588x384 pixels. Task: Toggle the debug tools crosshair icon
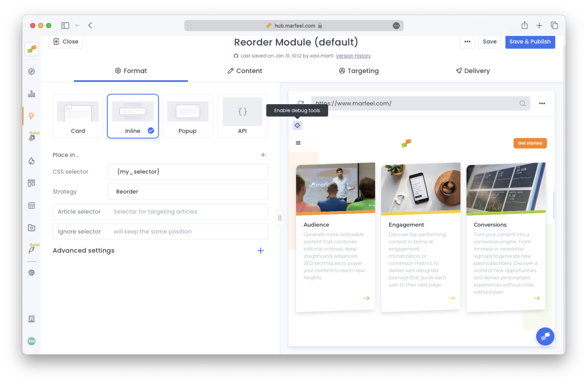tap(297, 125)
